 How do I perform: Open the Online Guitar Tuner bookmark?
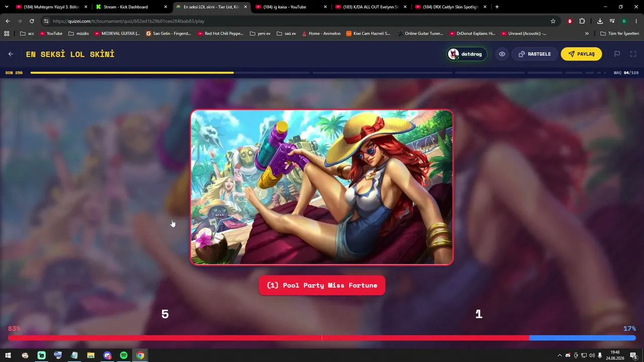tap(420, 33)
